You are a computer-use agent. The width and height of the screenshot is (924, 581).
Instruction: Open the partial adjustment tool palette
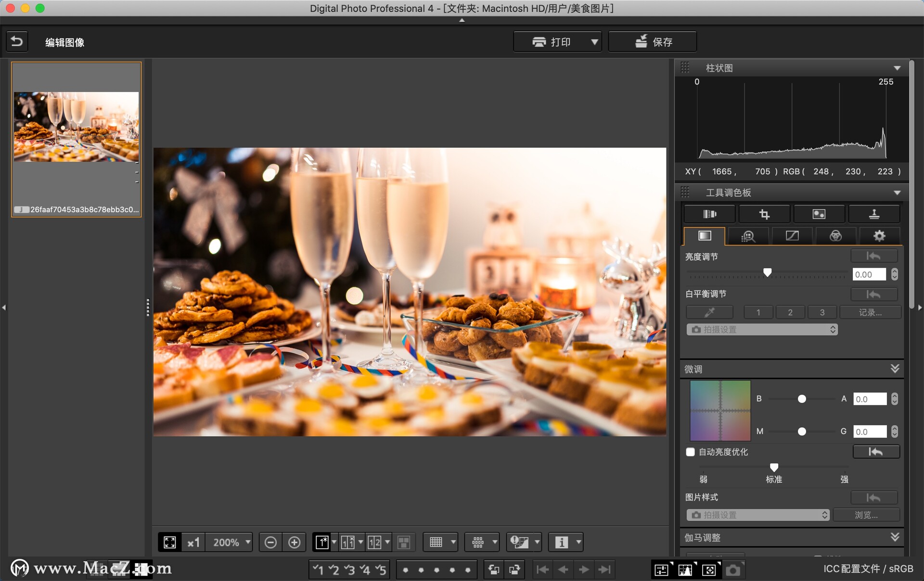tap(819, 214)
